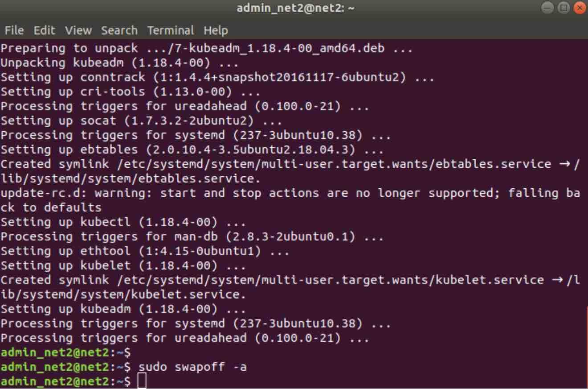
Task: Minimize the terminal window
Action: tap(547, 8)
